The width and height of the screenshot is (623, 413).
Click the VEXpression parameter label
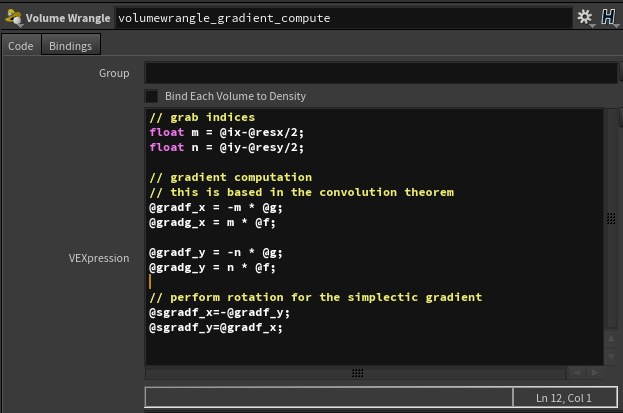click(98, 258)
